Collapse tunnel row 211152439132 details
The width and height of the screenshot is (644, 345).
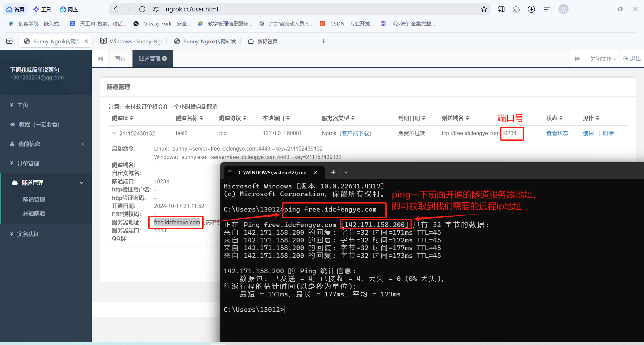[x=114, y=133]
